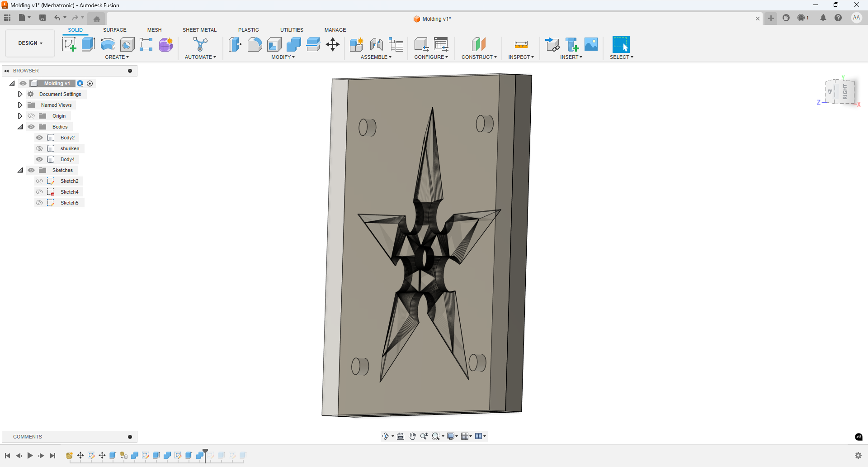Show the Origin folder
The image size is (868, 467).
click(x=31, y=116)
